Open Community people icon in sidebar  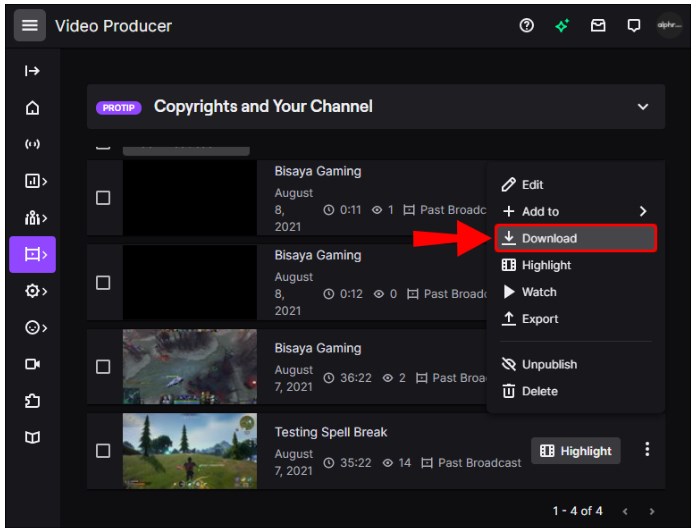coord(35,218)
